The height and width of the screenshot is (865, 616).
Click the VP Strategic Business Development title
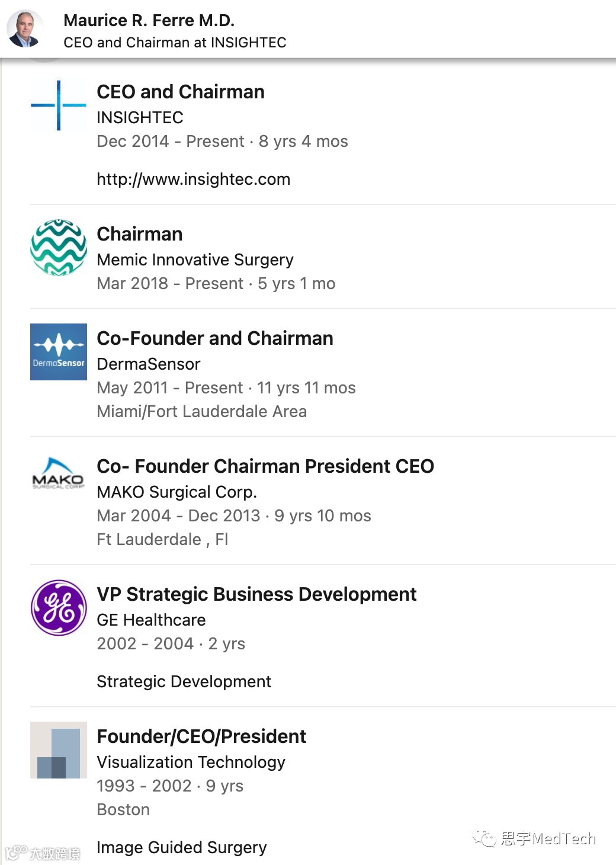coord(256,594)
